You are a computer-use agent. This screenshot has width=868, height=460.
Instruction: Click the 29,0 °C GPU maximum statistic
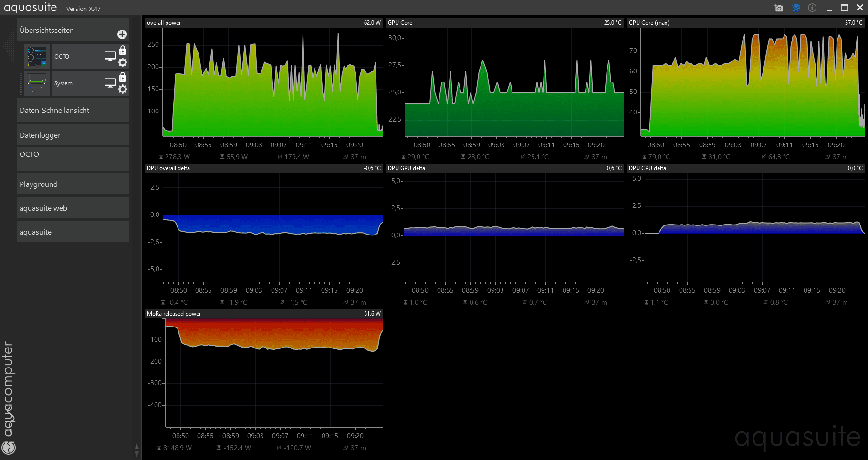415,157
